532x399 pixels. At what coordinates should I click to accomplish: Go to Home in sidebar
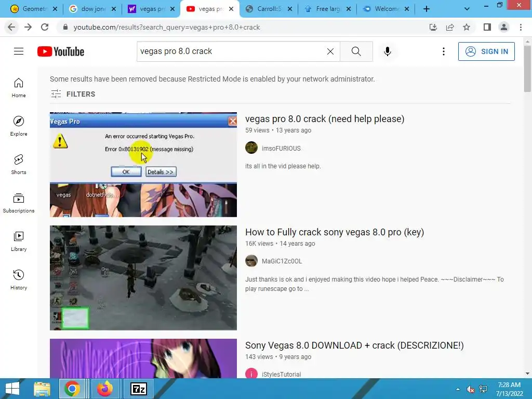tap(19, 87)
